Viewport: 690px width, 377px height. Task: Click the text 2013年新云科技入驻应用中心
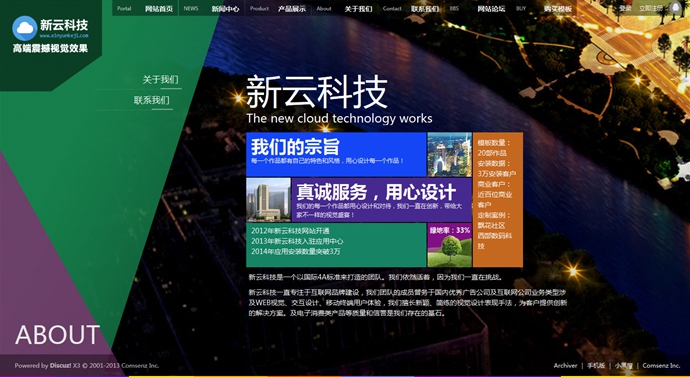point(297,241)
